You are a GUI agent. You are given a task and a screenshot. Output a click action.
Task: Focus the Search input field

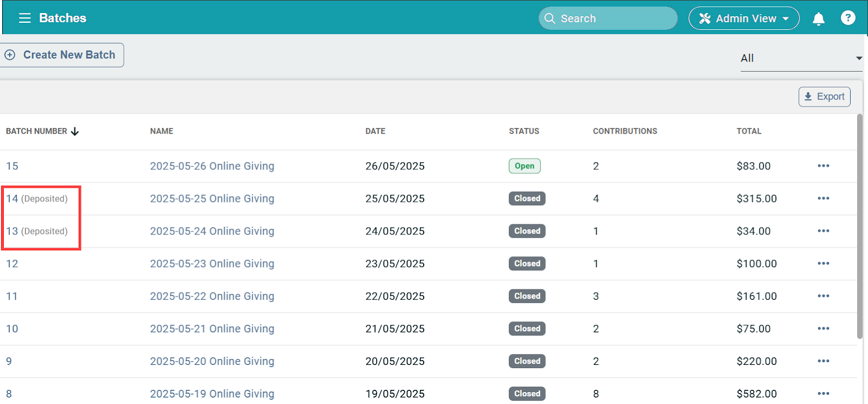point(608,18)
